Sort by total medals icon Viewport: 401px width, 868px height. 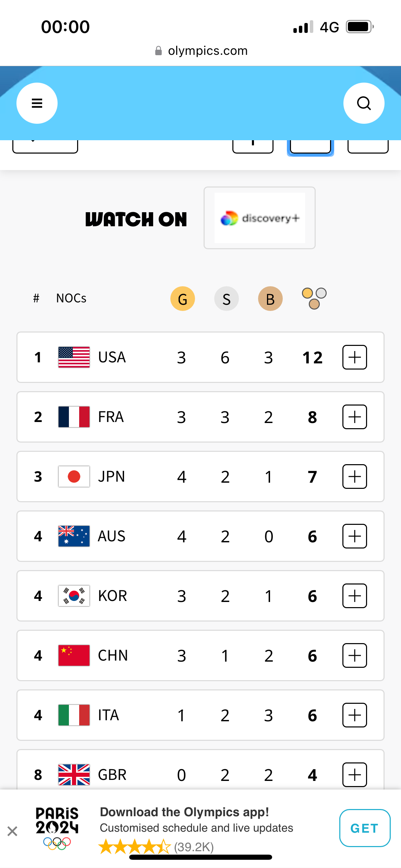tap(314, 299)
